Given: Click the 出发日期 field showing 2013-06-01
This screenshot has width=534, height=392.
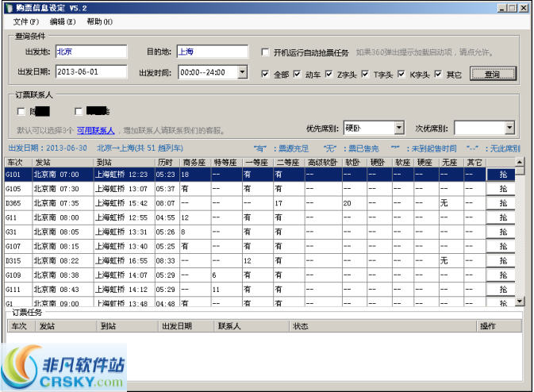Looking at the screenshot, I should tap(91, 72).
